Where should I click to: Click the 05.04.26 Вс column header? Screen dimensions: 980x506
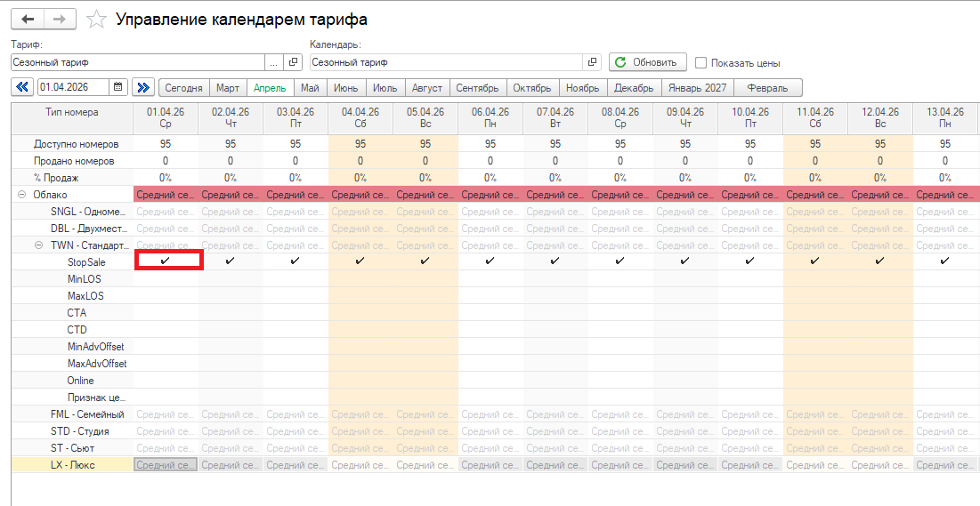point(425,118)
